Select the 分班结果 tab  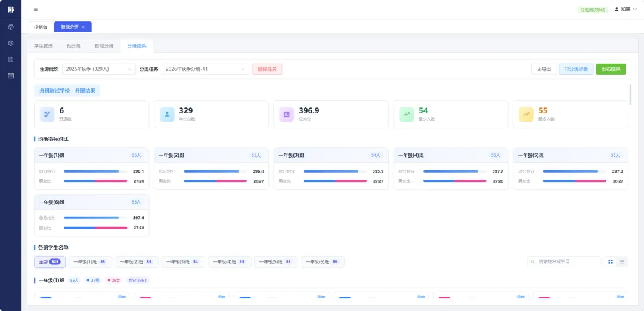pos(137,46)
